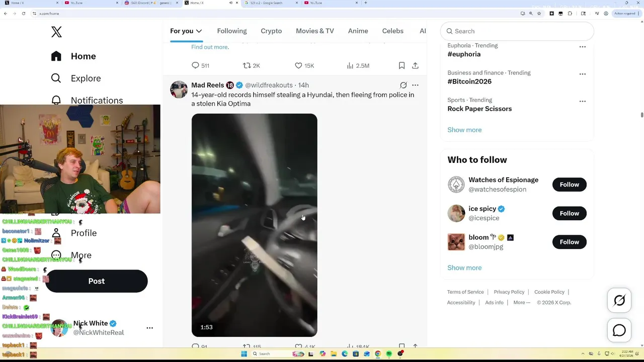Open Cookie Policy link
The height and width of the screenshot is (362, 644).
pyautogui.click(x=549, y=292)
